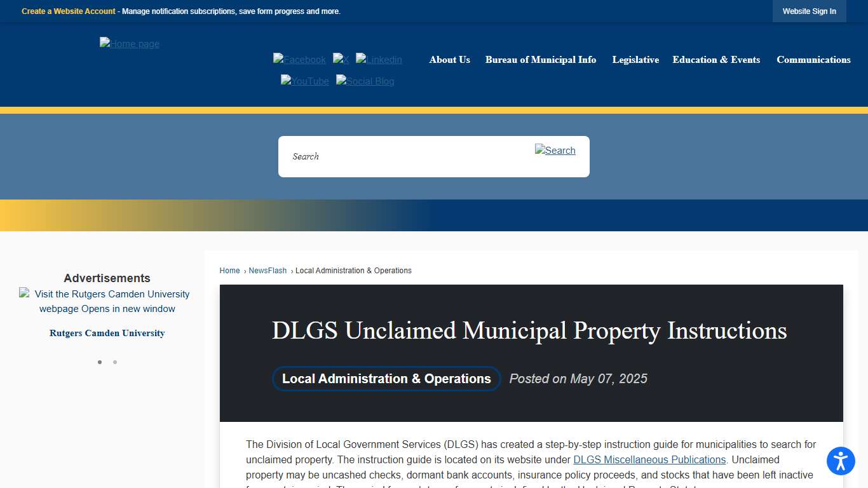Navigate to NewsFlash breadcrumb link
The height and width of the screenshot is (488, 868).
pos(268,270)
